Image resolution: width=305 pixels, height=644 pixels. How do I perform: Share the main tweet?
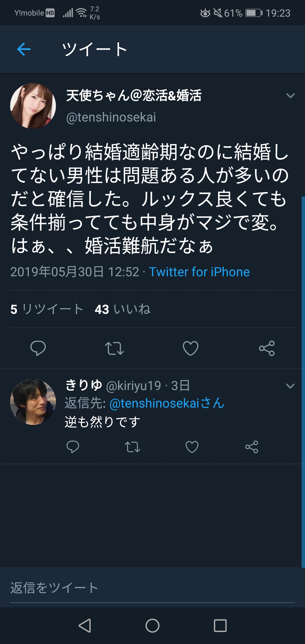pyautogui.click(x=267, y=348)
